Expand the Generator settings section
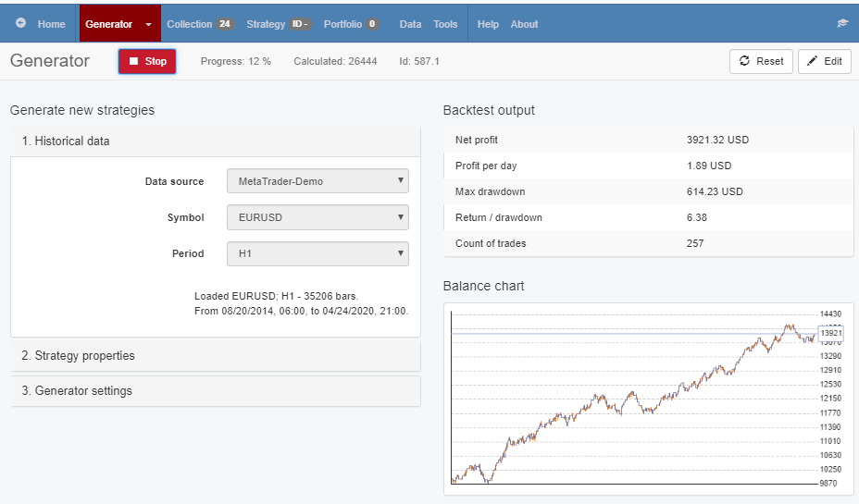 (x=215, y=391)
